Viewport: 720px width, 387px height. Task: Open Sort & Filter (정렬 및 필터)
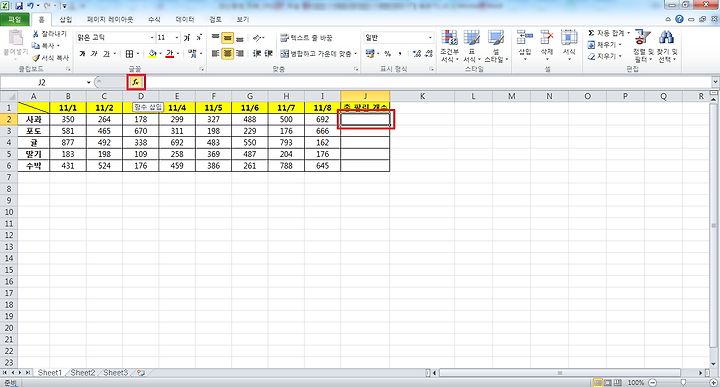click(x=643, y=46)
